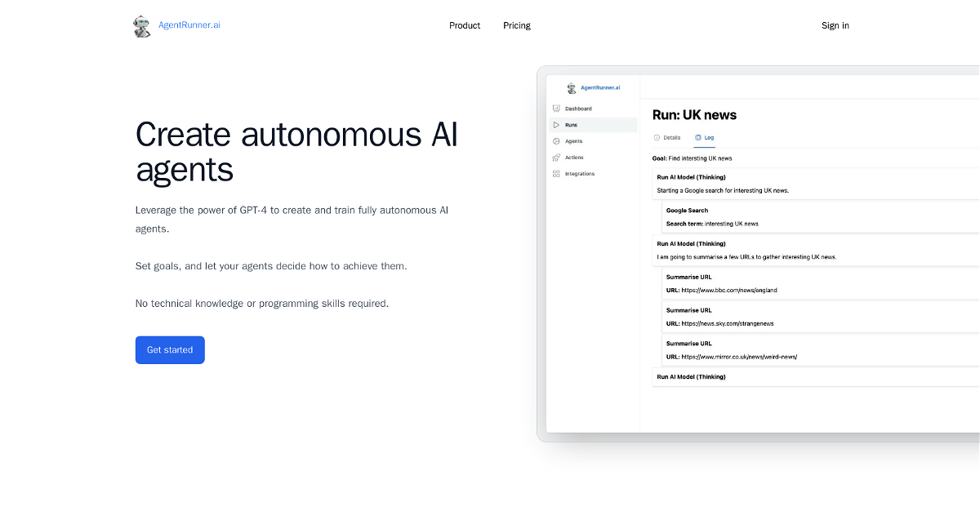Click the 'Run: UK news' heading

tap(694, 115)
